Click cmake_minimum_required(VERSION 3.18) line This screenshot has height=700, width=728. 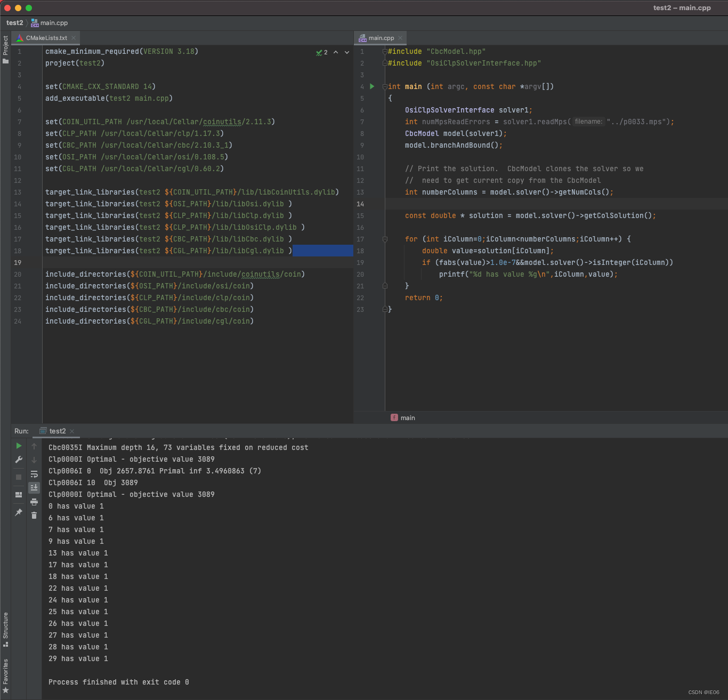122,52
